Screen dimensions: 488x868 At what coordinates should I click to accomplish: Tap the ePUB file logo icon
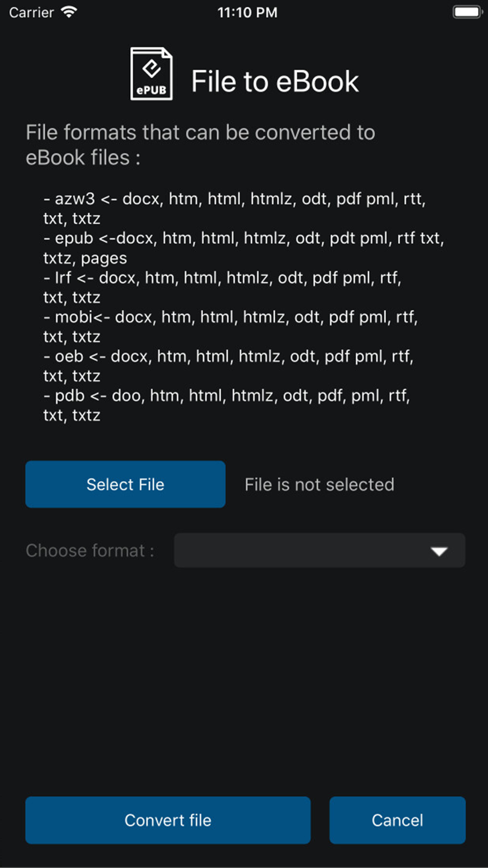tap(151, 74)
